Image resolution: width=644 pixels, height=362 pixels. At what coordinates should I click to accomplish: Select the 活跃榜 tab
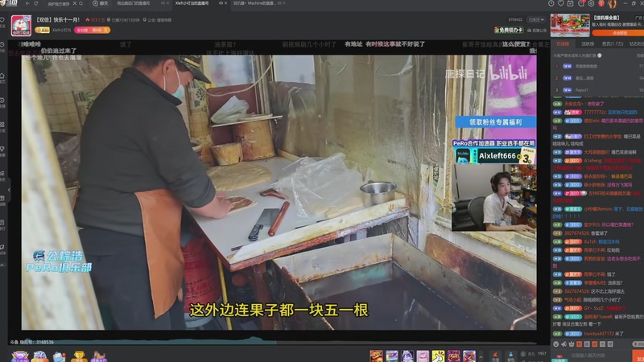[x=588, y=43]
